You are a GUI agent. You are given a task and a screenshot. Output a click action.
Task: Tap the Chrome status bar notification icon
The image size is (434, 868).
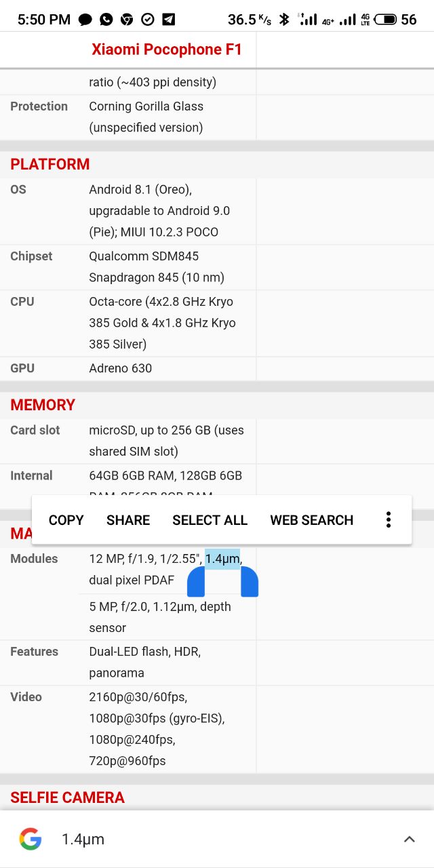[127, 20]
